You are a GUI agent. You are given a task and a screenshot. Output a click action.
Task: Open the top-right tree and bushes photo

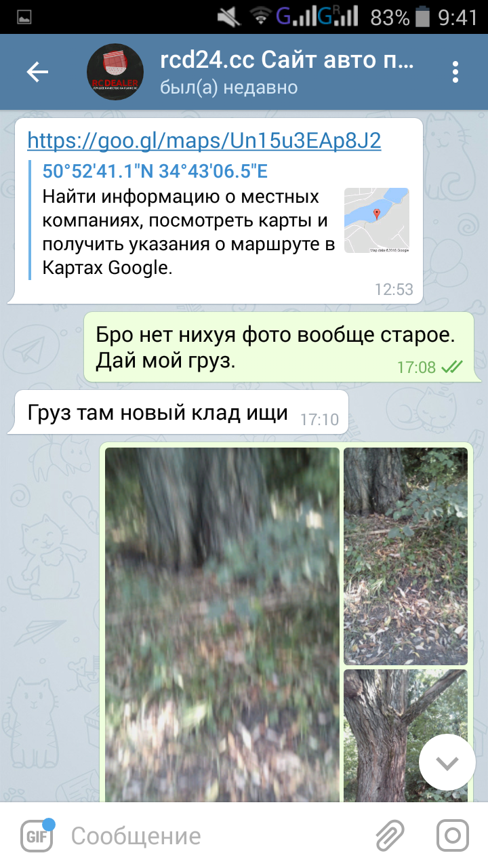coord(405,556)
